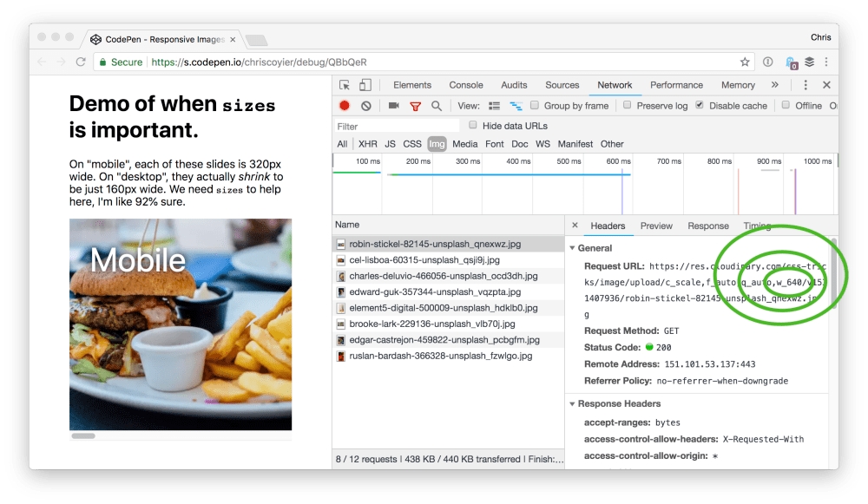This screenshot has width=868, height=504.
Task: Show more DevTools tabs via the chevron
Action: (774, 85)
